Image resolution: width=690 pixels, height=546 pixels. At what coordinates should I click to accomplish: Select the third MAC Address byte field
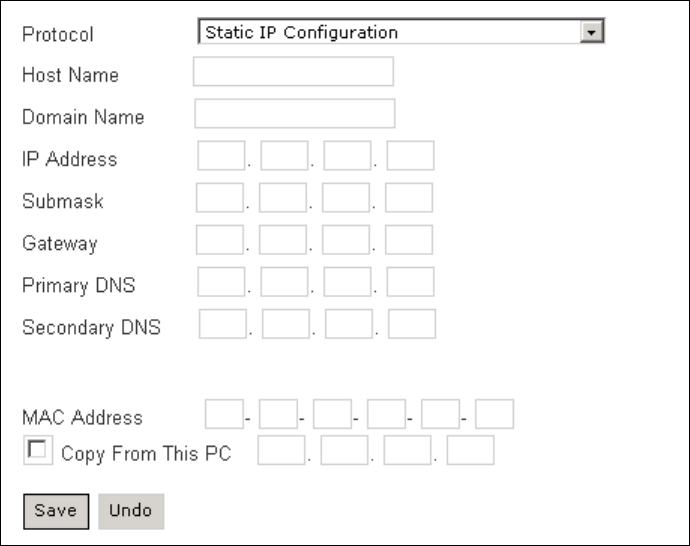pyautogui.click(x=333, y=414)
